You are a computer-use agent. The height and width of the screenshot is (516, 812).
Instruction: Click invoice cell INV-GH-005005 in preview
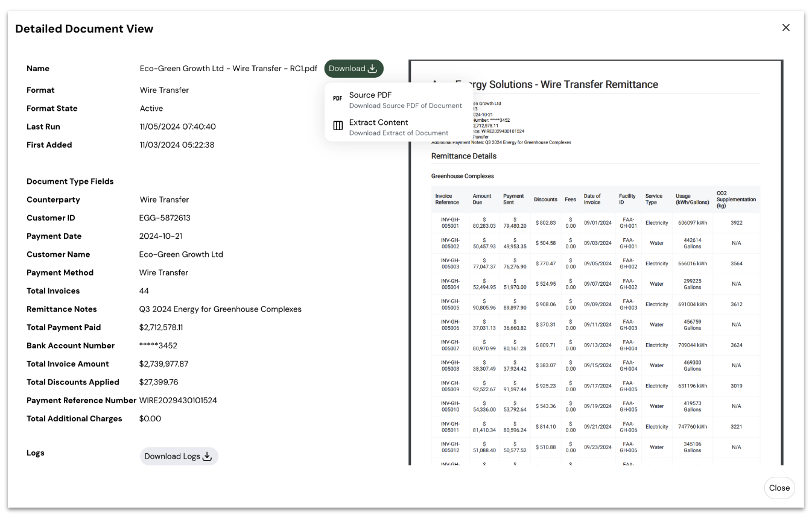pyautogui.click(x=450, y=304)
